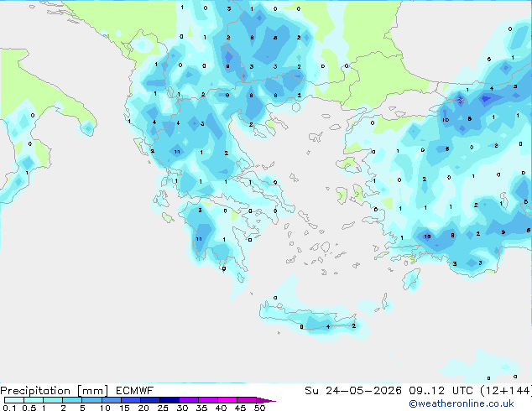Click the 20–25 mm legend color box
The height and width of the screenshot is (411, 532).
tap(149, 400)
